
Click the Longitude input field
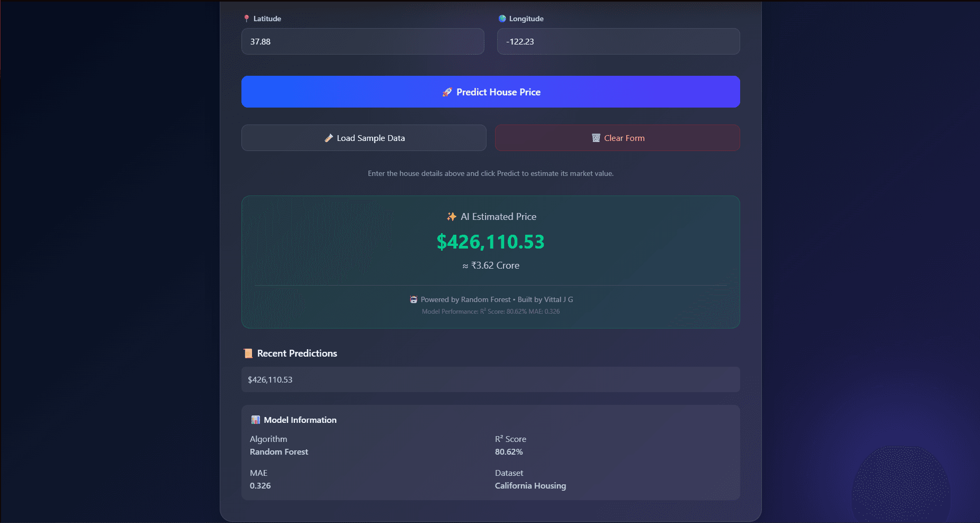point(618,41)
